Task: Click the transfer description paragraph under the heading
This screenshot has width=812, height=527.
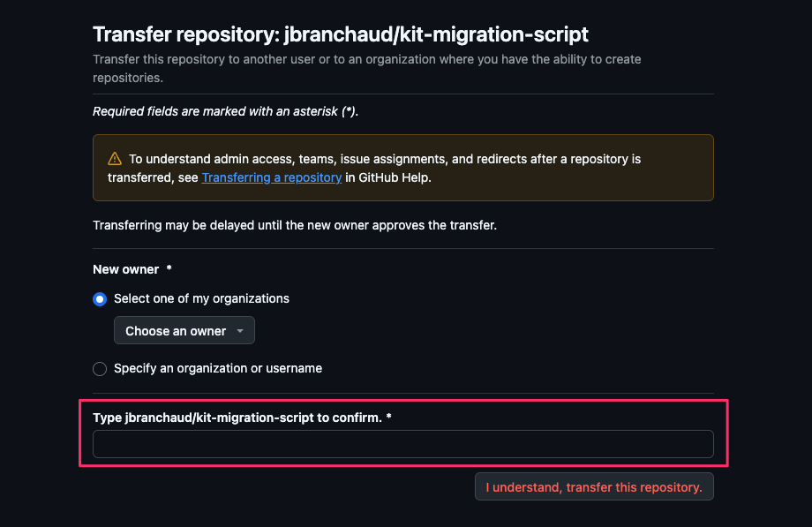Action: pos(366,68)
